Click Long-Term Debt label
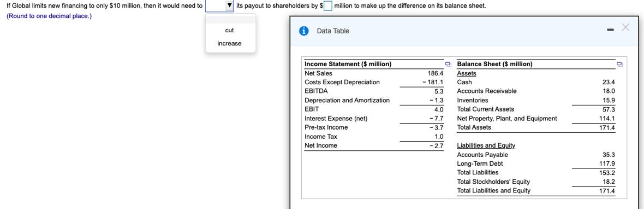Screen dimensions: 644x222 [x=480, y=164]
